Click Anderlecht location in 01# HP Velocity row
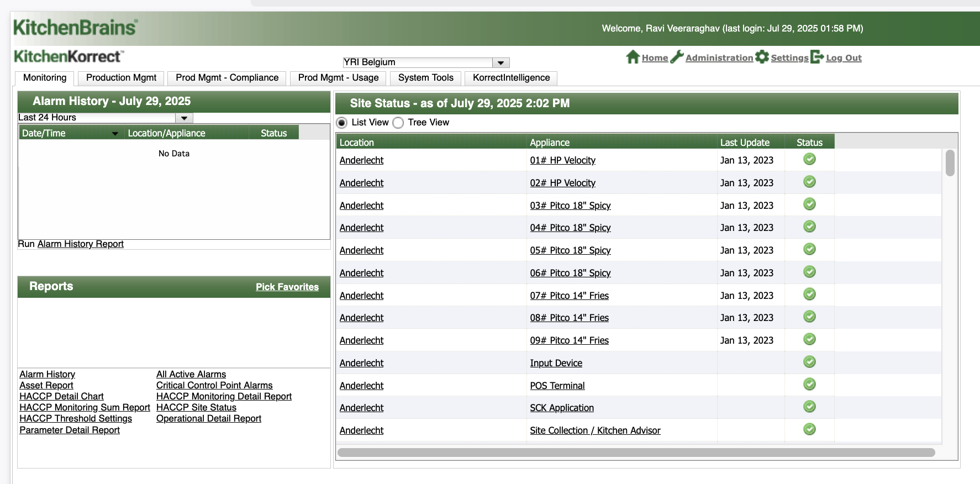This screenshot has height=484, width=980. [x=361, y=161]
